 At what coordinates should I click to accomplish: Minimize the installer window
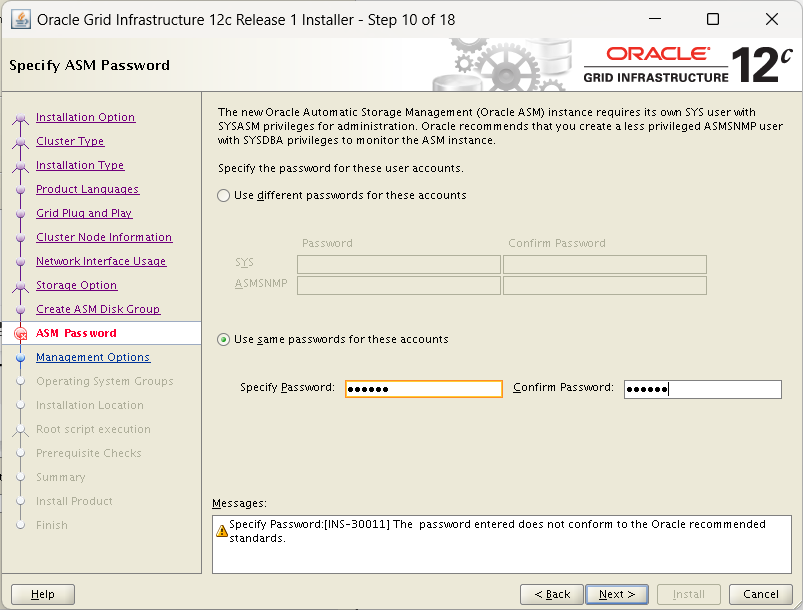point(654,19)
